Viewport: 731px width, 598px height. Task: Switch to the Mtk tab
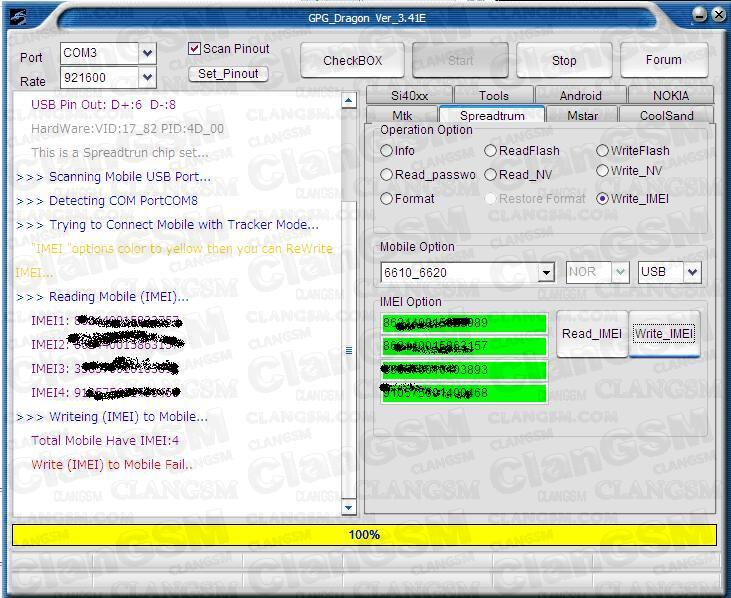coord(402,115)
